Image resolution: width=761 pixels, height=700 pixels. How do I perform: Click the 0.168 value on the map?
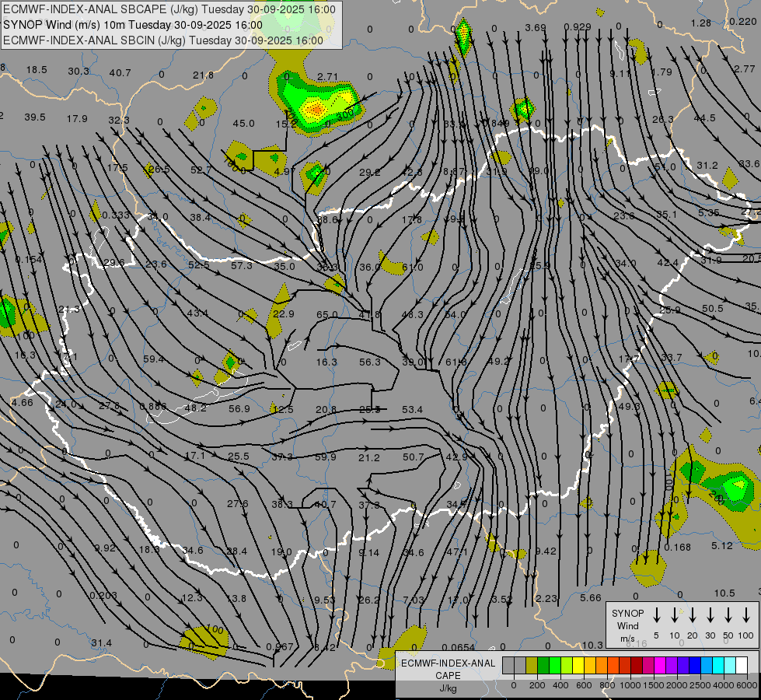tap(678, 548)
